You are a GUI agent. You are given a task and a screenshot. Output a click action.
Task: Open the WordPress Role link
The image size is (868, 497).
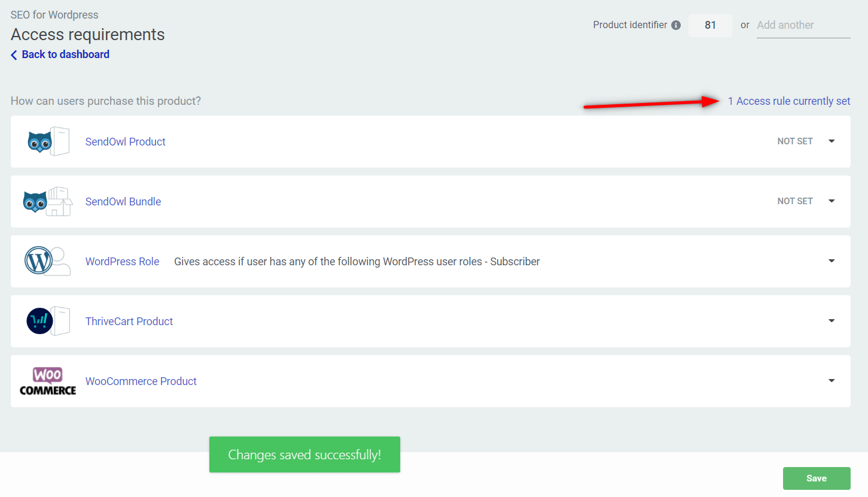pos(122,262)
